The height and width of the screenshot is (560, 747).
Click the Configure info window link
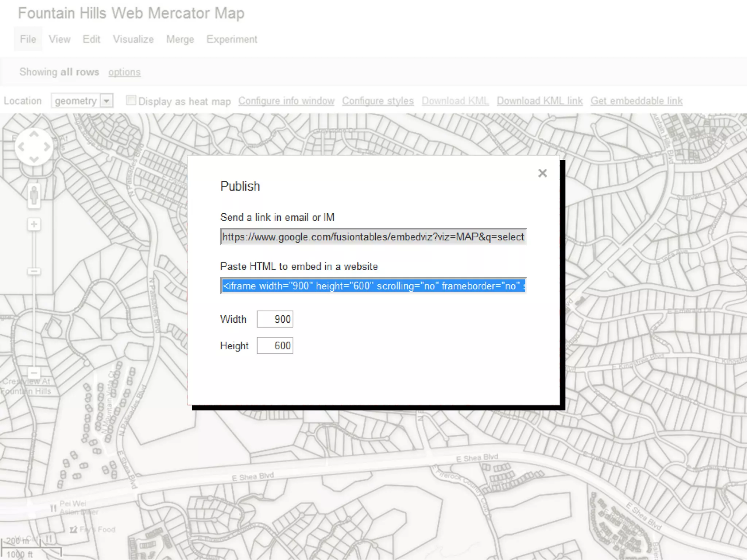(x=286, y=101)
